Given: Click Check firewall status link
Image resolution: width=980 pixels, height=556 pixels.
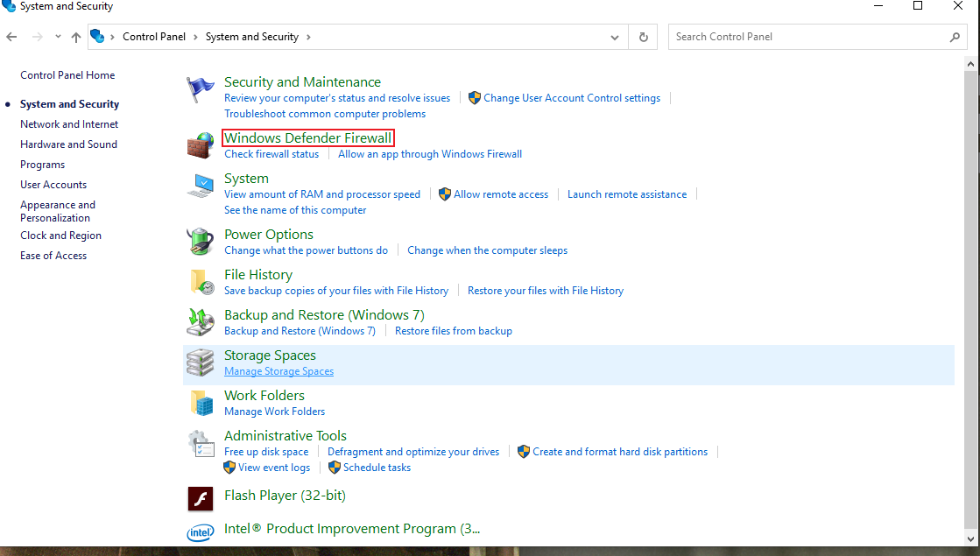Looking at the screenshot, I should (271, 154).
